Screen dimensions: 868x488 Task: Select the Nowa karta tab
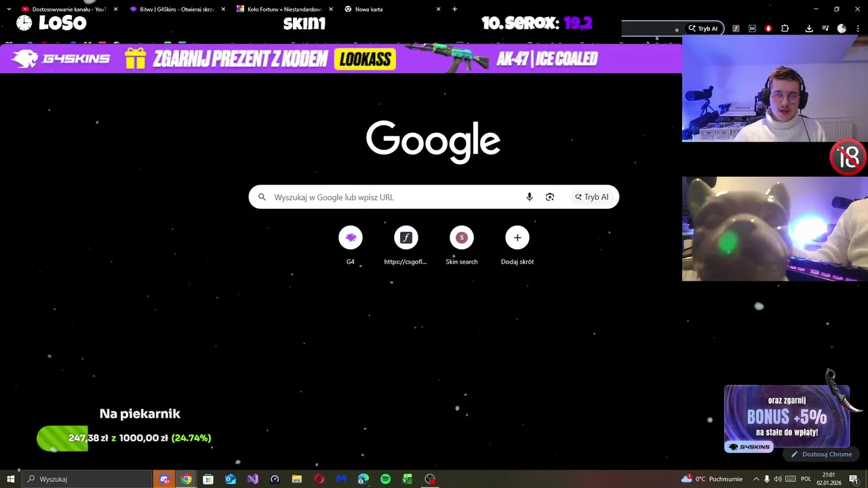tap(387, 9)
